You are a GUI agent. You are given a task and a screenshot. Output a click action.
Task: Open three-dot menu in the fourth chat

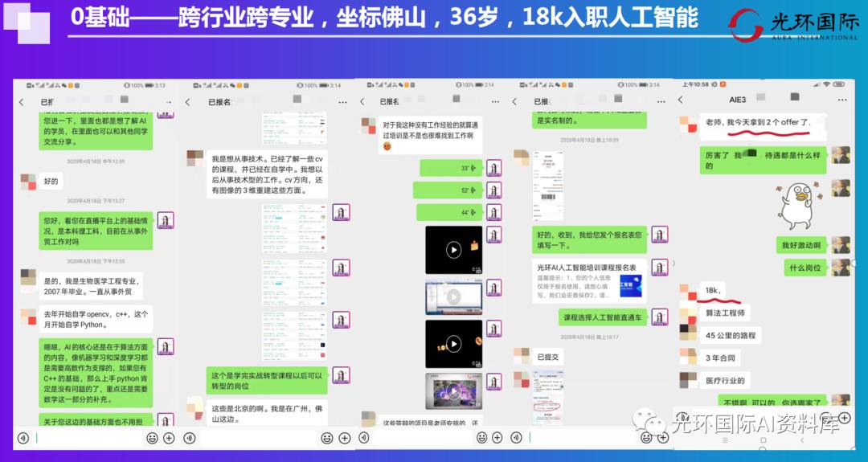(x=661, y=102)
